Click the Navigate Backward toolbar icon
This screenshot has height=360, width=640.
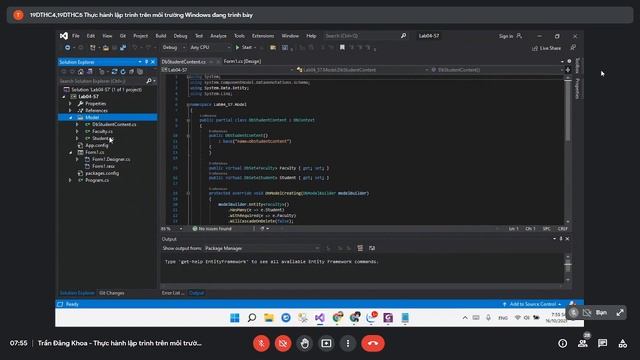click(67, 48)
